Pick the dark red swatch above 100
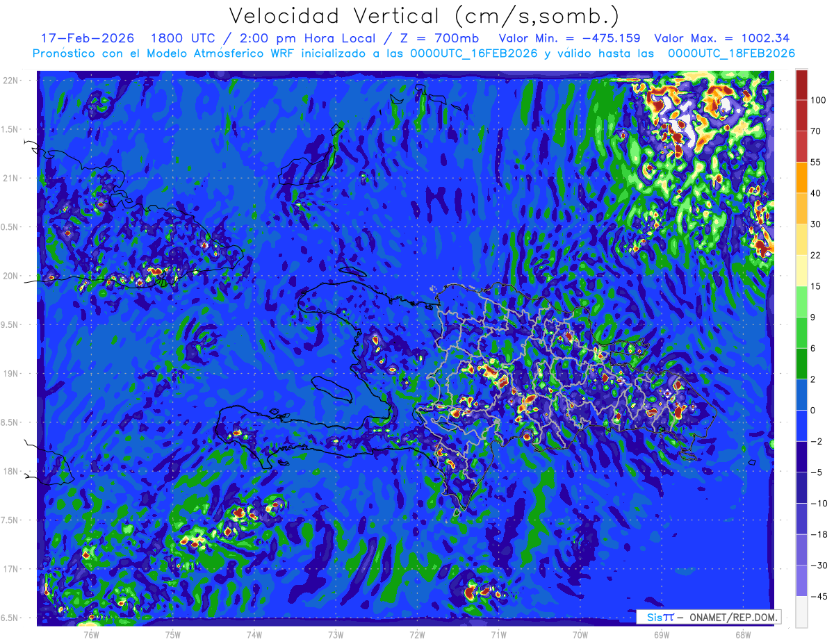 click(x=801, y=85)
